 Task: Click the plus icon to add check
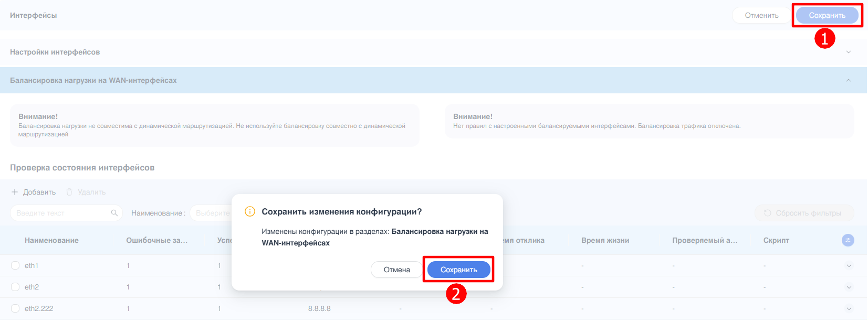[15, 192]
